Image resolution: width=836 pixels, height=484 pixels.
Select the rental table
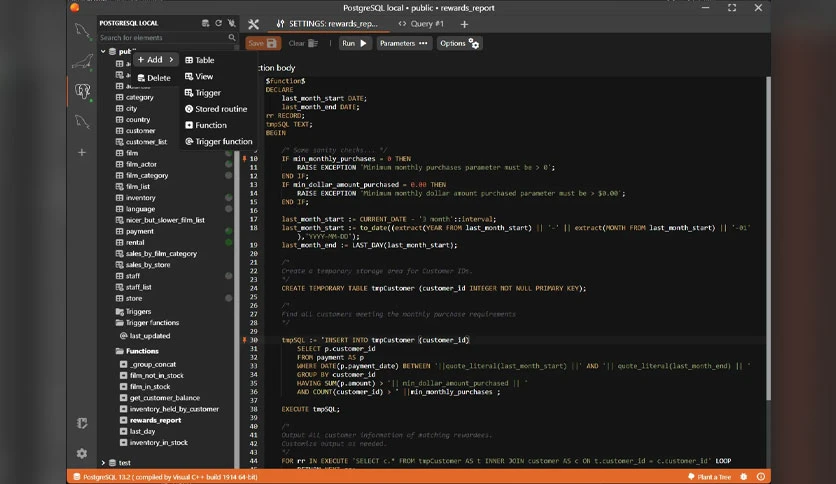tap(130, 242)
